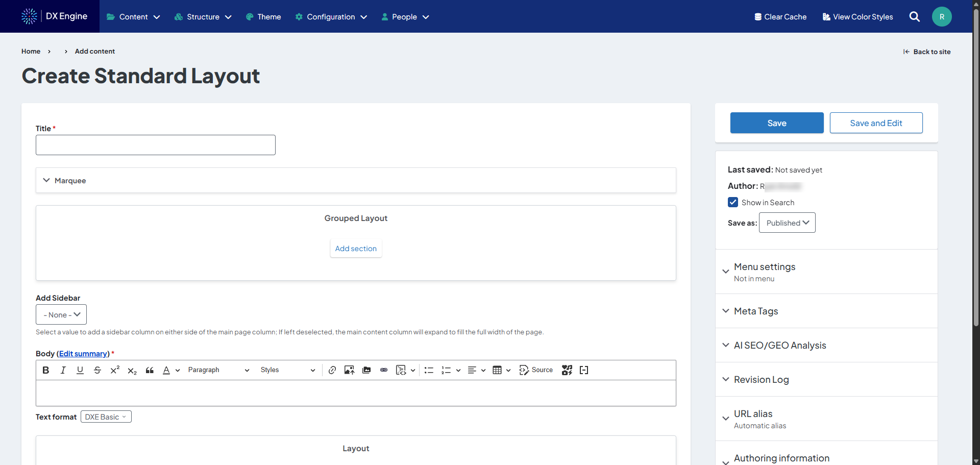
Task: Toggle bold formatting in Body editor
Action: [46, 370]
